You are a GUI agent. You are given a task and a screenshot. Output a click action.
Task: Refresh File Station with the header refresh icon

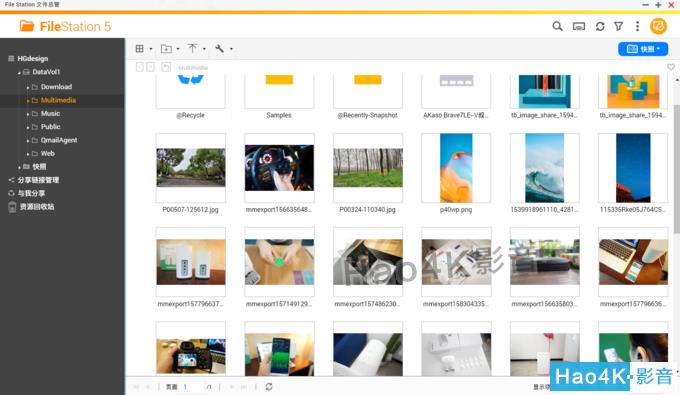click(600, 26)
